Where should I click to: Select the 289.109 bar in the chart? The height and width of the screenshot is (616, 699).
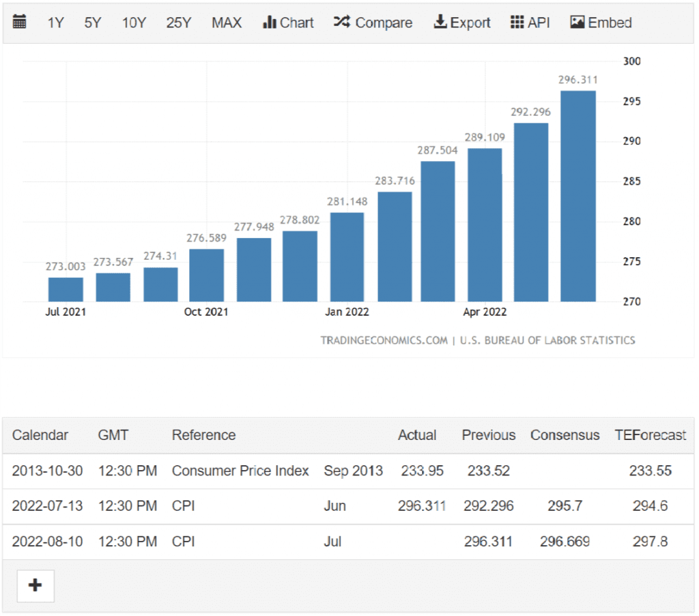point(485,225)
